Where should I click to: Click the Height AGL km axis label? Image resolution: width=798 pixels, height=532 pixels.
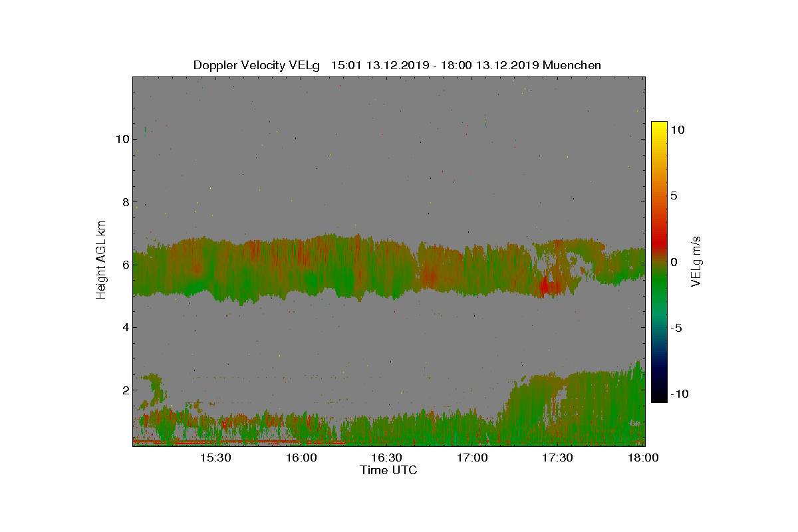pyautogui.click(x=101, y=260)
